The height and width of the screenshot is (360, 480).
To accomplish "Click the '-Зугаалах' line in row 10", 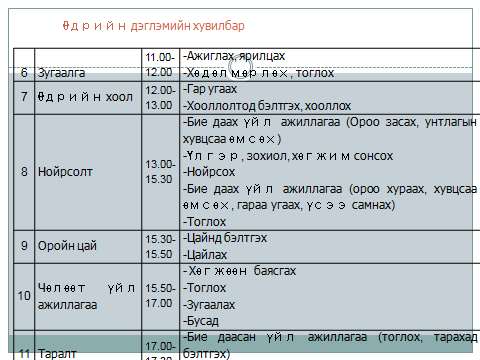I will (209, 305).
